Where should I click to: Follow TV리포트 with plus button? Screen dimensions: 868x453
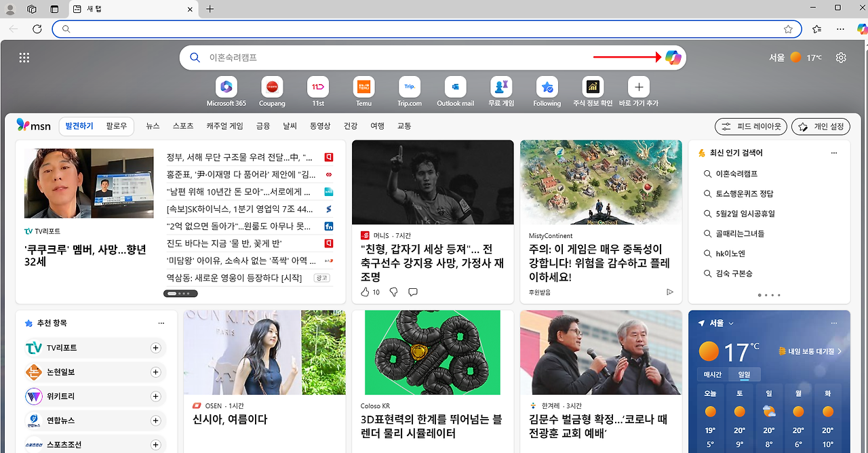pyautogui.click(x=155, y=348)
